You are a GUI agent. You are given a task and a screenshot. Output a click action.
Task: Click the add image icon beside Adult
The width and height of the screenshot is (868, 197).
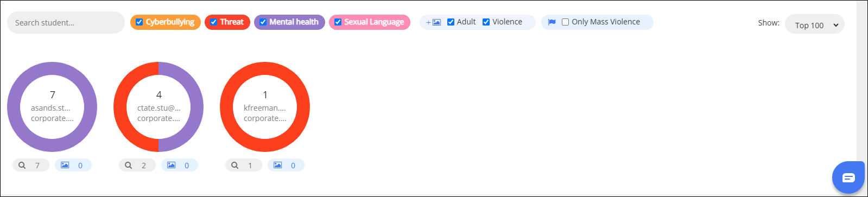(x=434, y=22)
